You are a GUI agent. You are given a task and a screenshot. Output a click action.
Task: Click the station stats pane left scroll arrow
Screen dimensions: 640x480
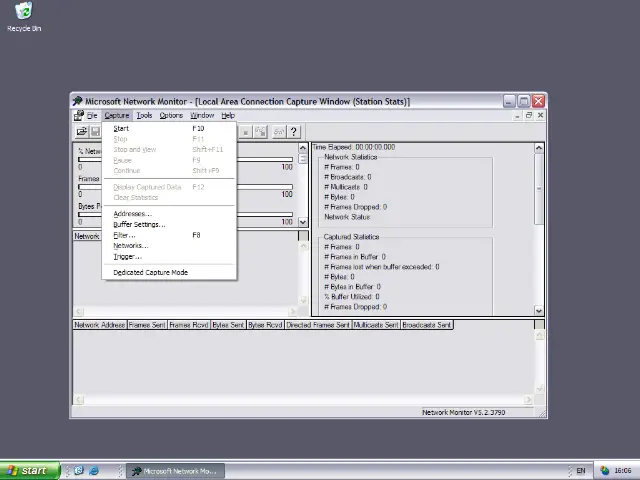coord(79,400)
